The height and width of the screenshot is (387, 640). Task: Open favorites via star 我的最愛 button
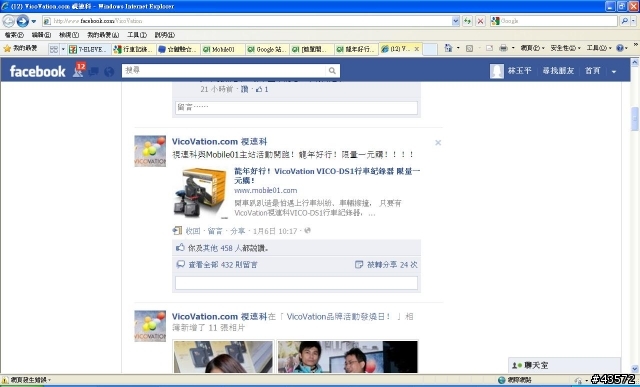20,49
